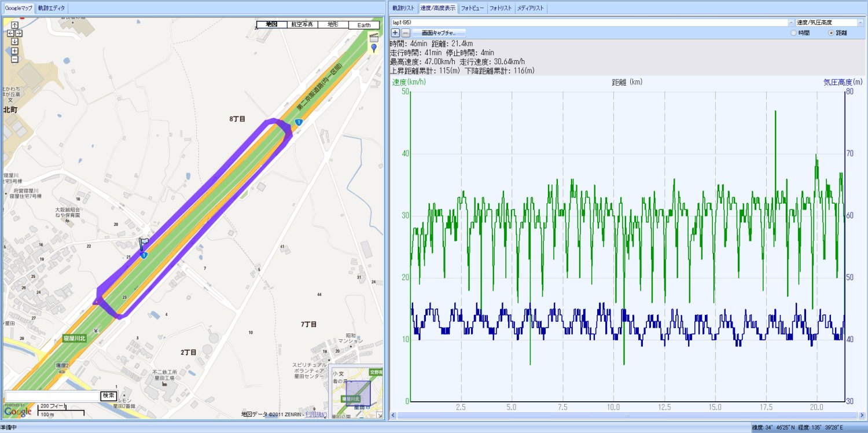
Task: Open the フォトビュー tab
Action: click(473, 8)
